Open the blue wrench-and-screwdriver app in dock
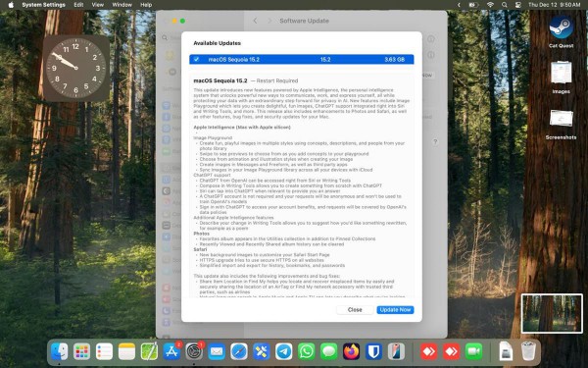Image resolution: width=588 pixels, height=368 pixels. point(262,352)
